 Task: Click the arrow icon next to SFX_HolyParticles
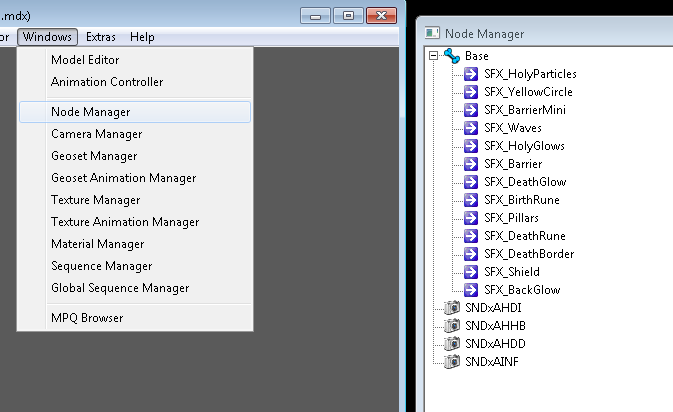click(471, 74)
